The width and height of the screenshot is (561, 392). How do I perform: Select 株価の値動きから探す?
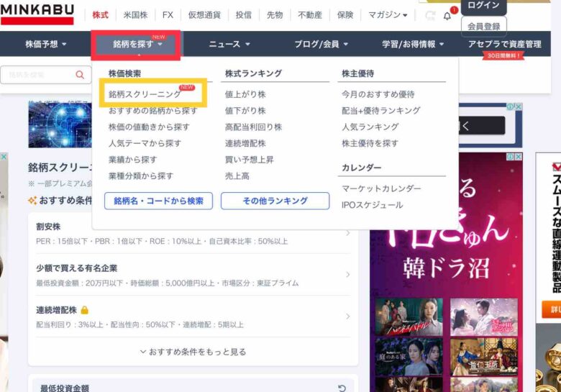149,127
